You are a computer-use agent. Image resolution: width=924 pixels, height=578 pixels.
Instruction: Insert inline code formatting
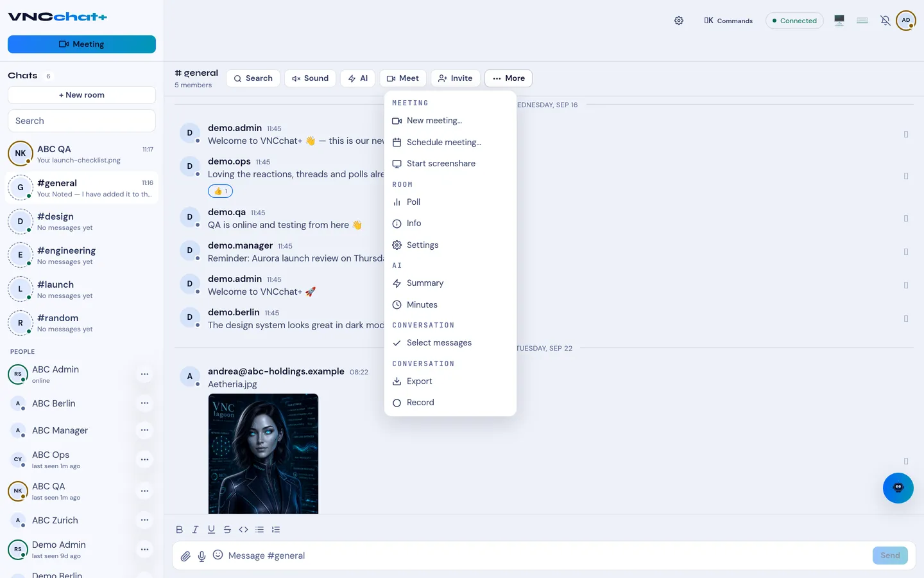point(243,529)
